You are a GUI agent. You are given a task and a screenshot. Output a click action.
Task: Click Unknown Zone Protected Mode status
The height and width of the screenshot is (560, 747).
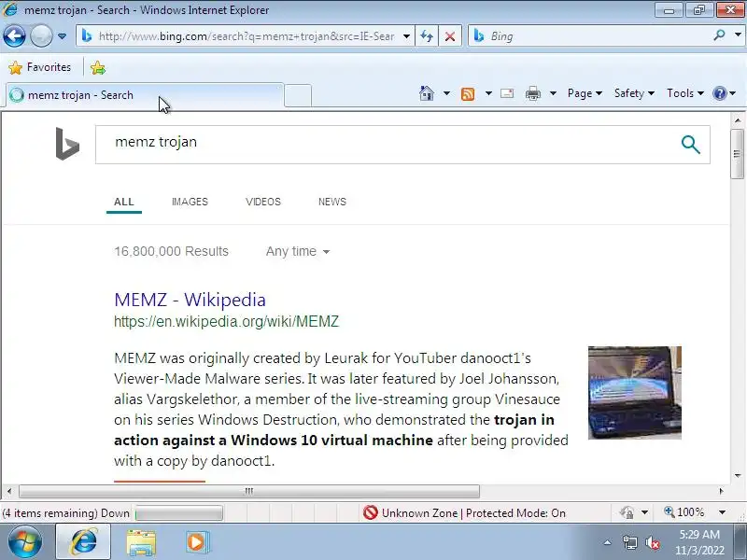464,512
